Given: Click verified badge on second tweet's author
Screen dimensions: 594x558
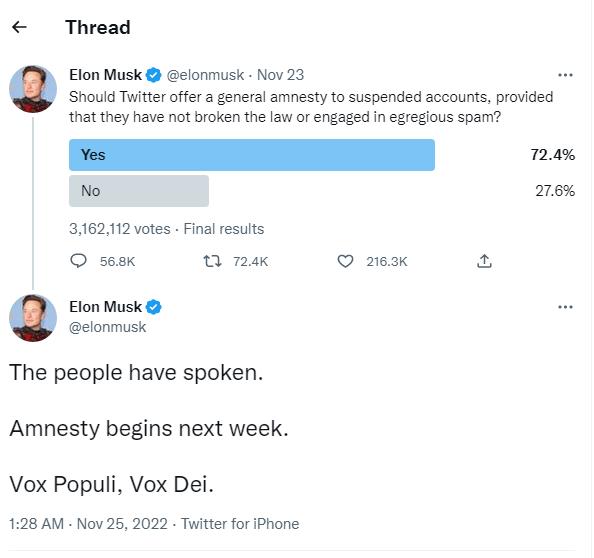Looking at the screenshot, I should pyautogui.click(x=154, y=307).
